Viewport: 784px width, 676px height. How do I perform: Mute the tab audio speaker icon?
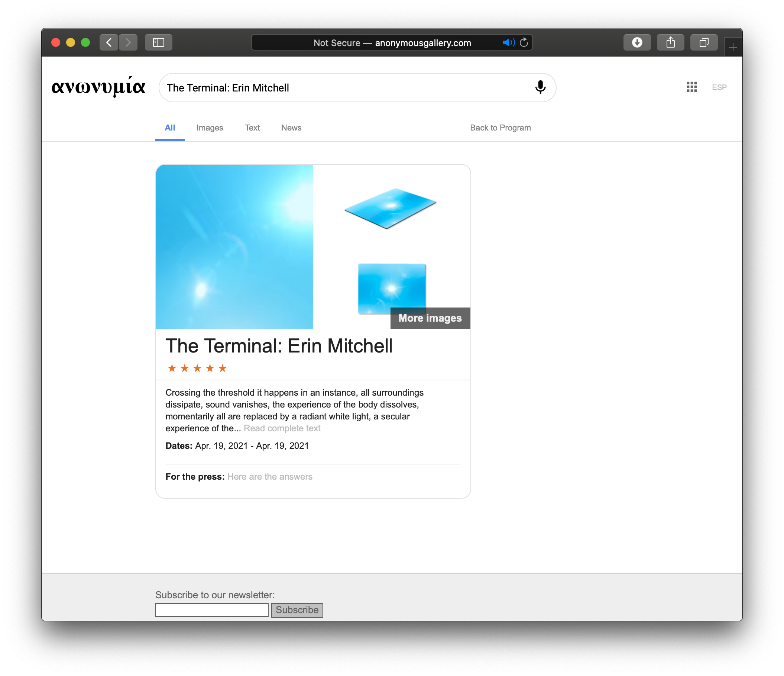coord(509,42)
